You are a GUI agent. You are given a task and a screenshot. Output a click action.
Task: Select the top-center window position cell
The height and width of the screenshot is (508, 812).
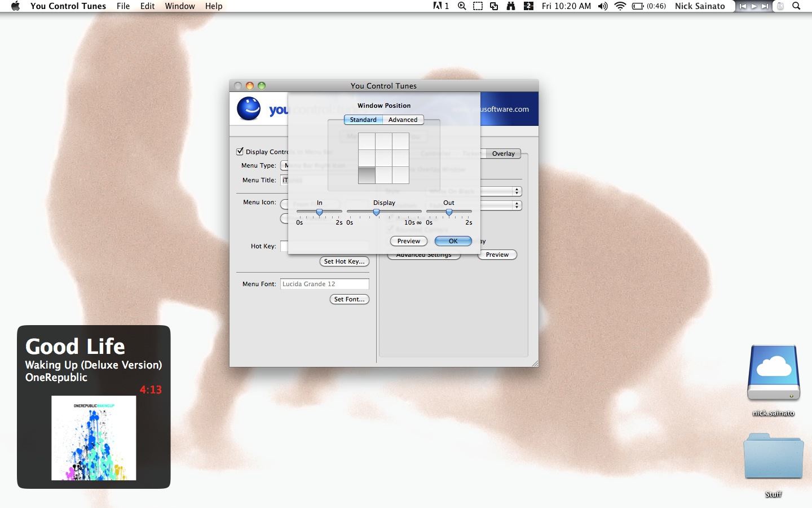383,141
